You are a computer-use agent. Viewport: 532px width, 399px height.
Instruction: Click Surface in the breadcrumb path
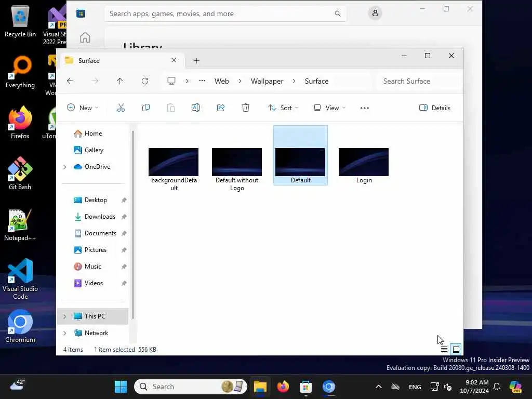click(316, 81)
